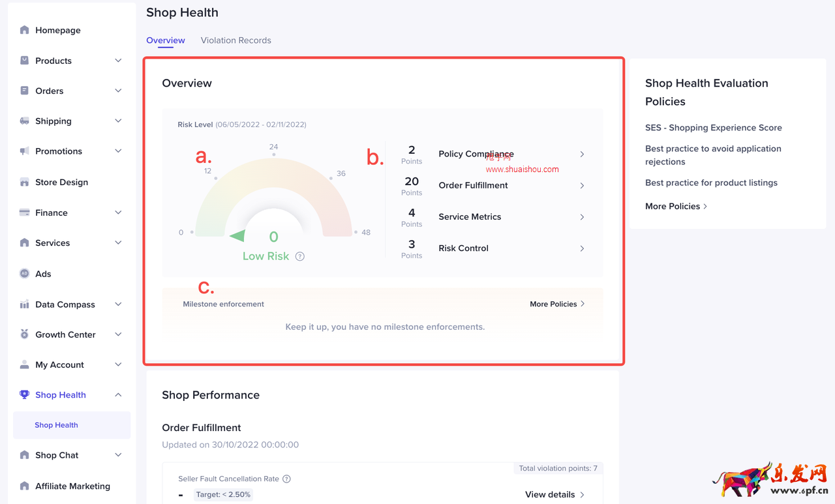Open the Shop Health submenu item
This screenshot has height=504, width=835.
click(x=56, y=425)
